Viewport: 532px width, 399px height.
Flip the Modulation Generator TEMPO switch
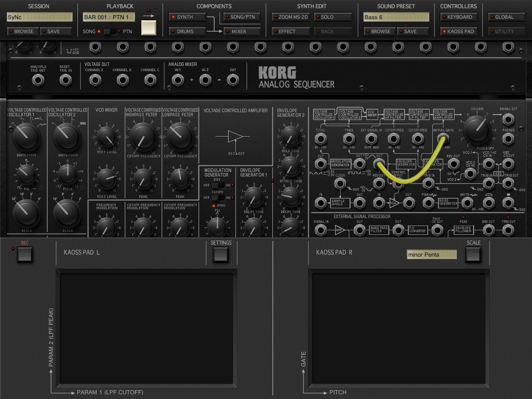tap(218, 197)
